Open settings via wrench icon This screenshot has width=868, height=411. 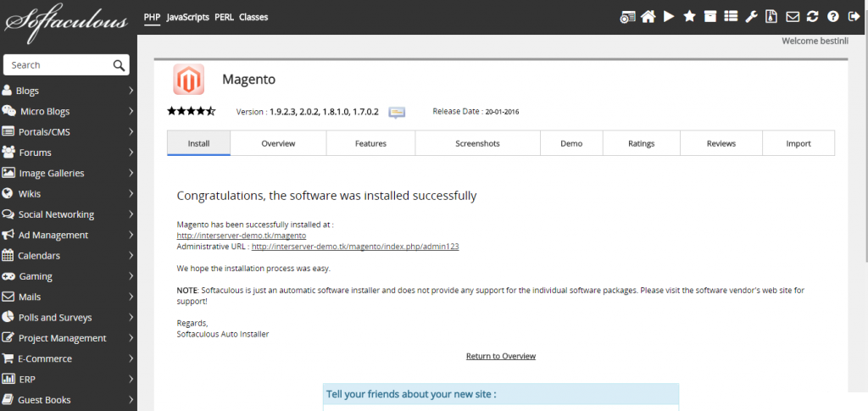751,17
